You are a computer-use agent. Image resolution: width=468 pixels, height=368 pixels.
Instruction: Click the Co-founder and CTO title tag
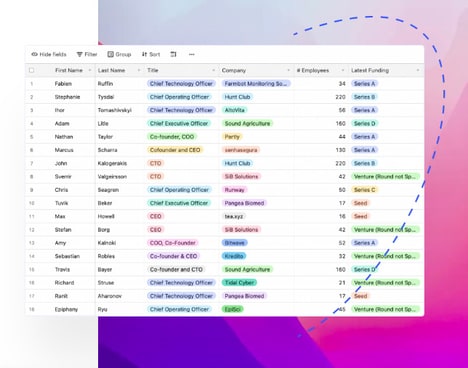click(176, 269)
